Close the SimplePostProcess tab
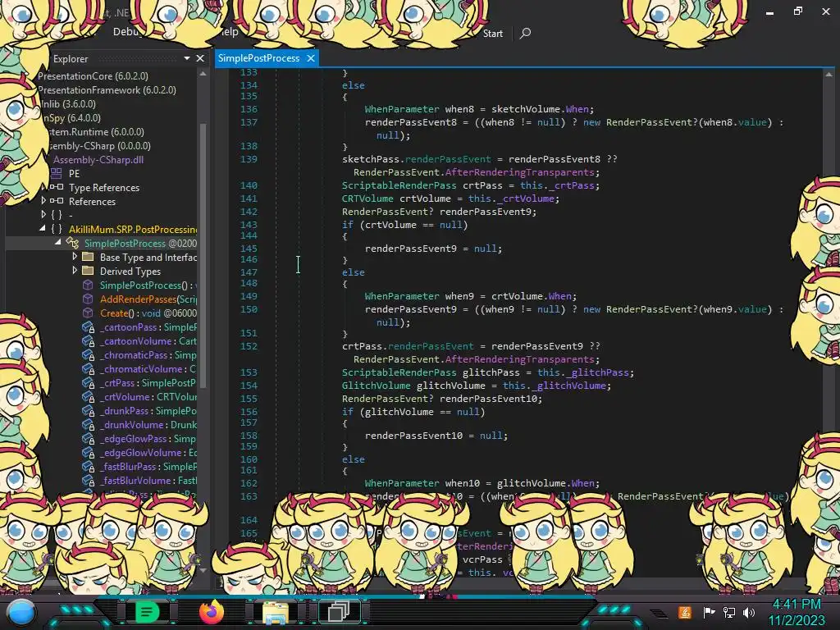 (311, 58)
